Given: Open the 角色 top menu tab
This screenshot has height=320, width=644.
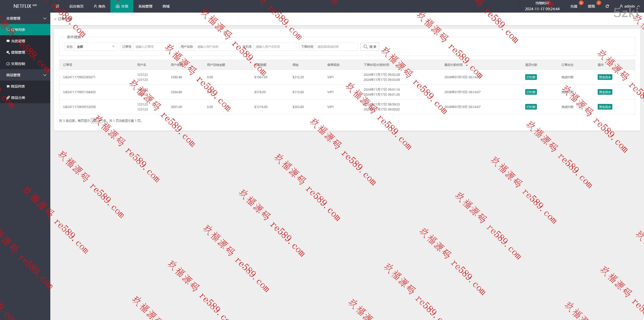Looking at the screenshot, I should (x=99, y=6).
